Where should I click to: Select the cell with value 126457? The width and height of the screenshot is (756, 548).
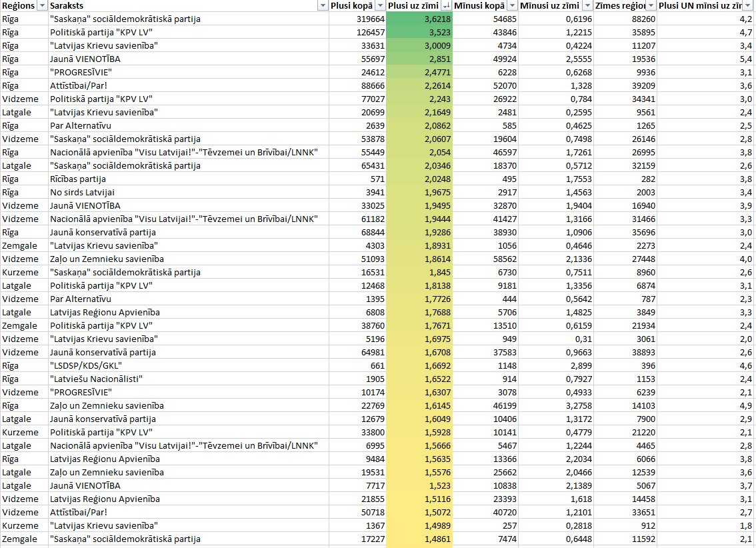(358, 32)
